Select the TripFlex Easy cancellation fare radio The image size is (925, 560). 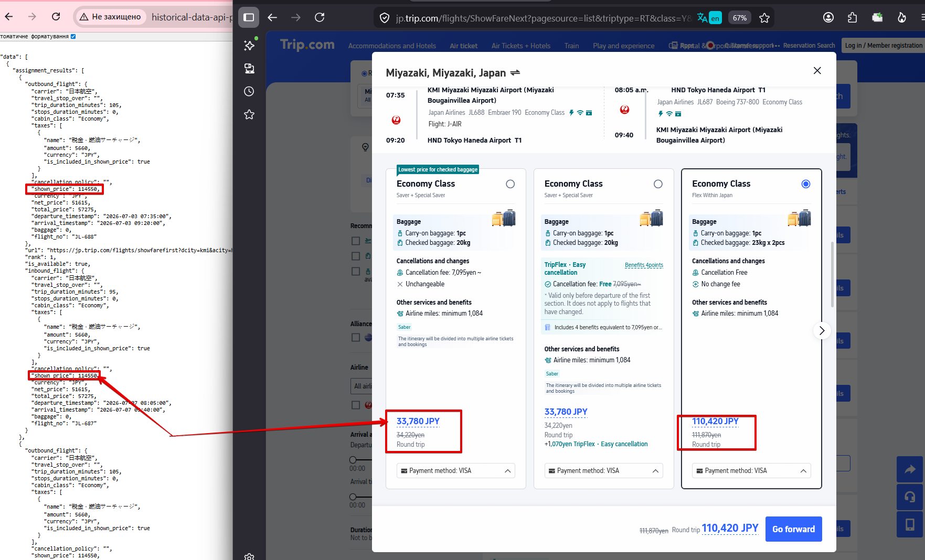(x=658, y=184)
